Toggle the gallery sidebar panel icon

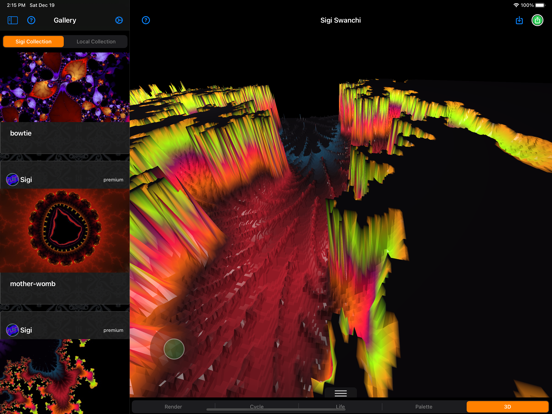13,20
